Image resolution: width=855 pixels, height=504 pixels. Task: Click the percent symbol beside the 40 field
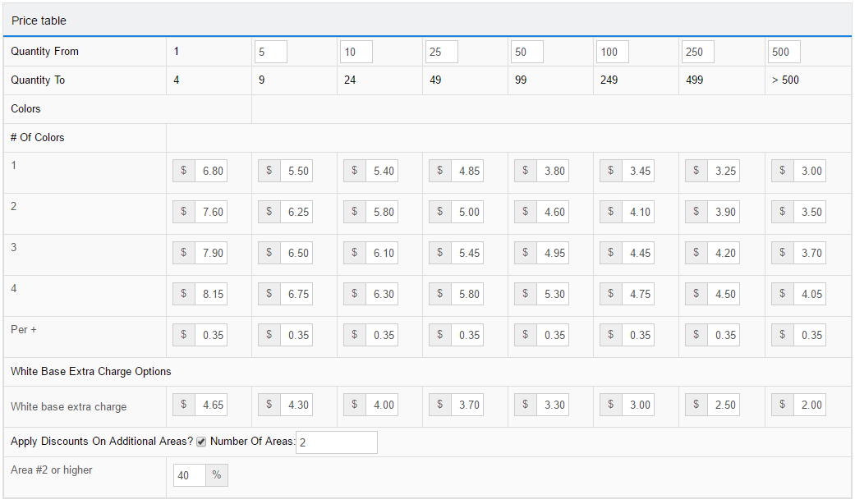pyautogui.click(x=217, y=475)
